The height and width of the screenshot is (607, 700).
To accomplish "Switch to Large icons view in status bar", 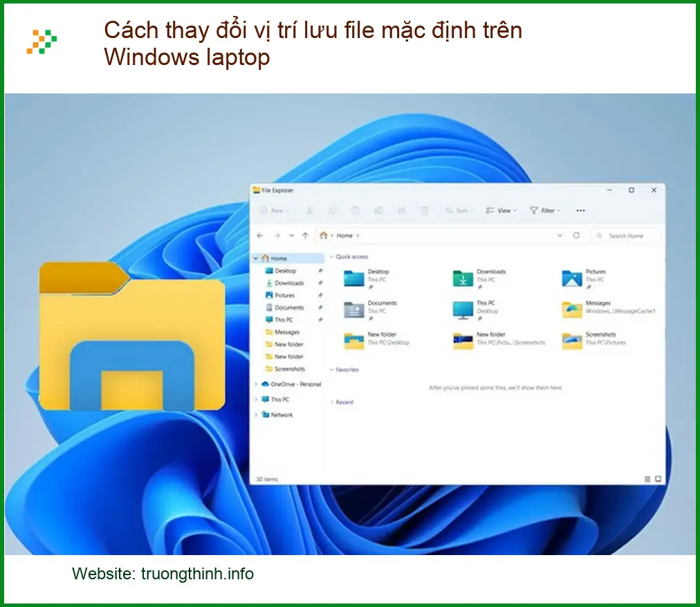I will (x=658, y=479).
